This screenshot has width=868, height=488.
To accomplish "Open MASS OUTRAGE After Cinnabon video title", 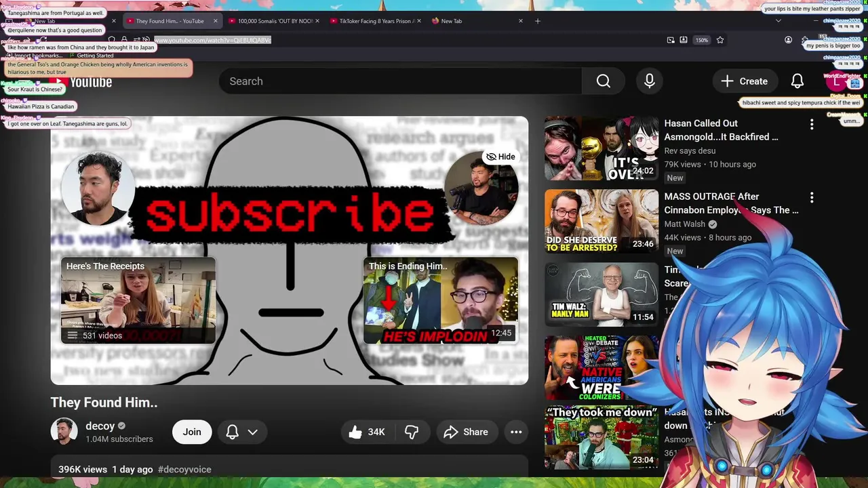I will coord(731,203).
